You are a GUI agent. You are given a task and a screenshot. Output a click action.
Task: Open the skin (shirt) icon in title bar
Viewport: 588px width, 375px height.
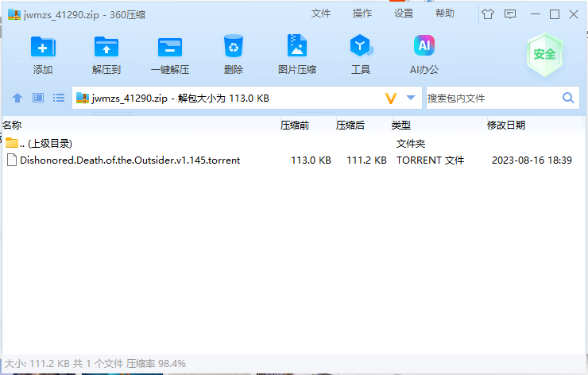(488, 14)
